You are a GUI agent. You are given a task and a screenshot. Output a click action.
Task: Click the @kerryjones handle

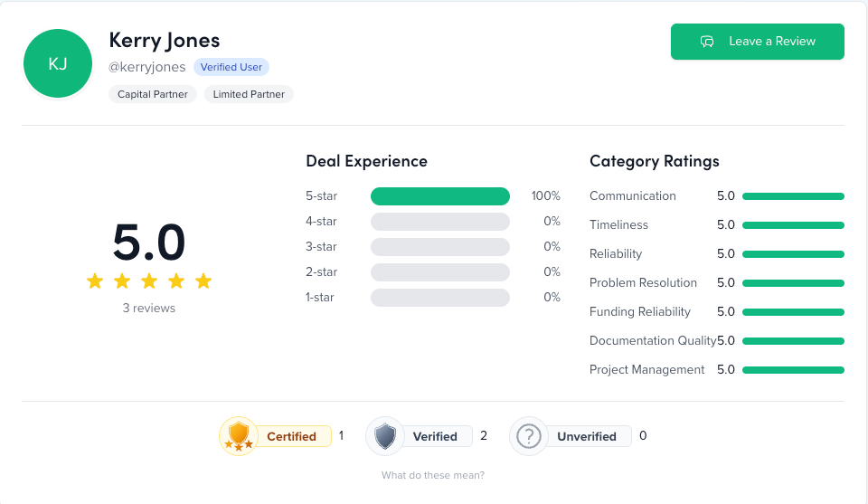tap(146, 67)
